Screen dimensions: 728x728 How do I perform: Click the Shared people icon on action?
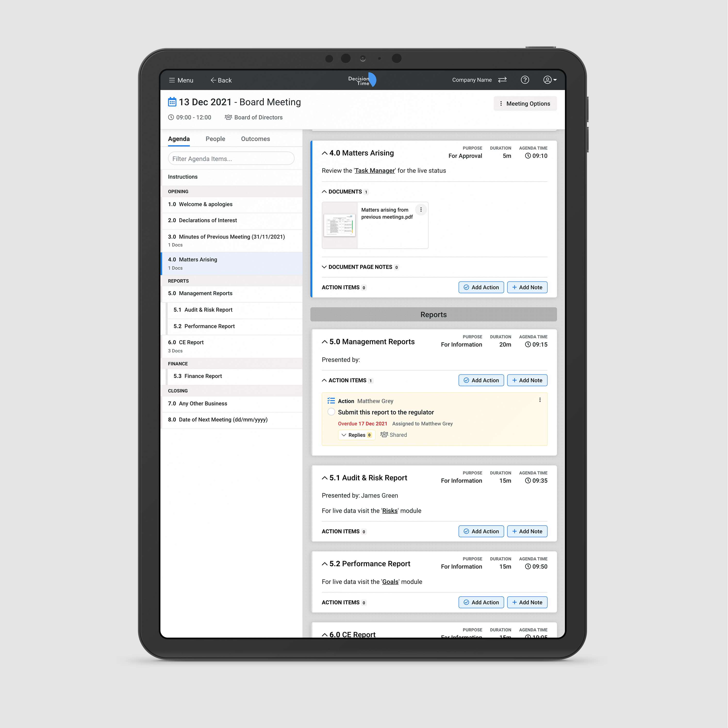(x=384, y=434)
